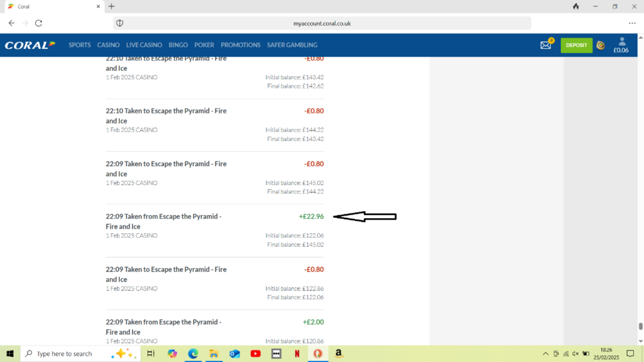Open the Coral inbox envelope icon
This screenshot has width=644, height=362.
pyautogui.click(x=545, y=45)
